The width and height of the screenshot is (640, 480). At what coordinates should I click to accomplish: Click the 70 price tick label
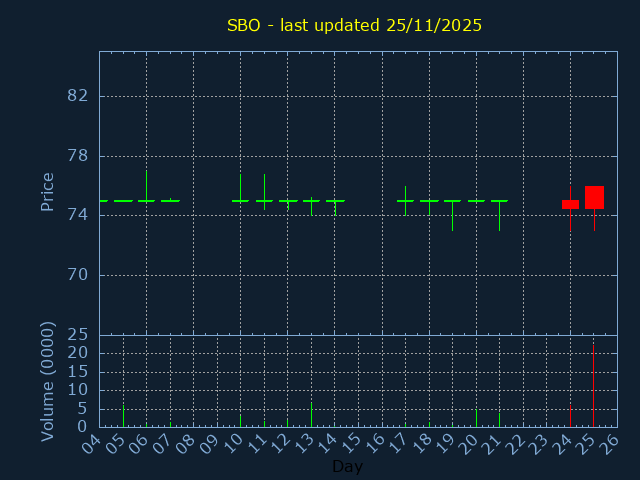click(x=77, y=275)
